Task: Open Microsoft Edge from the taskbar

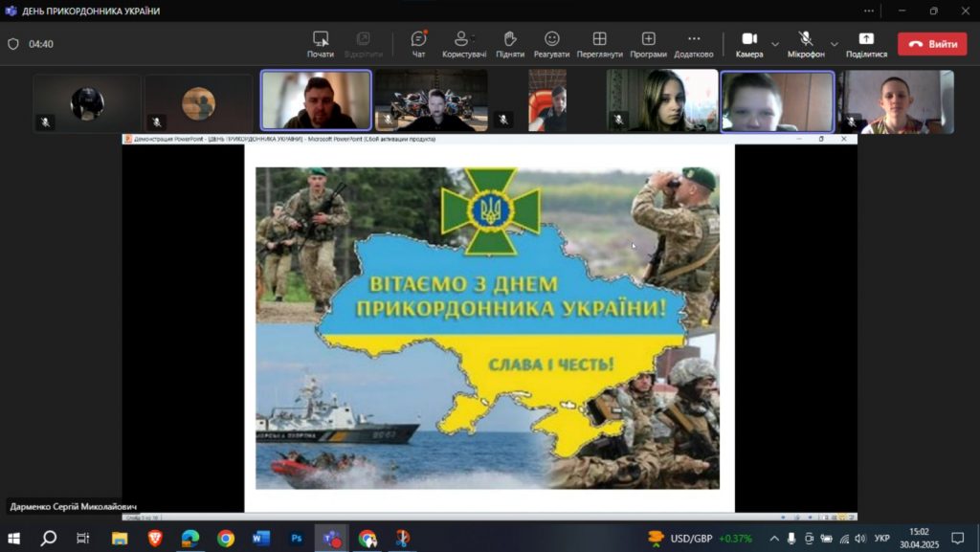Action: point(190,539)
